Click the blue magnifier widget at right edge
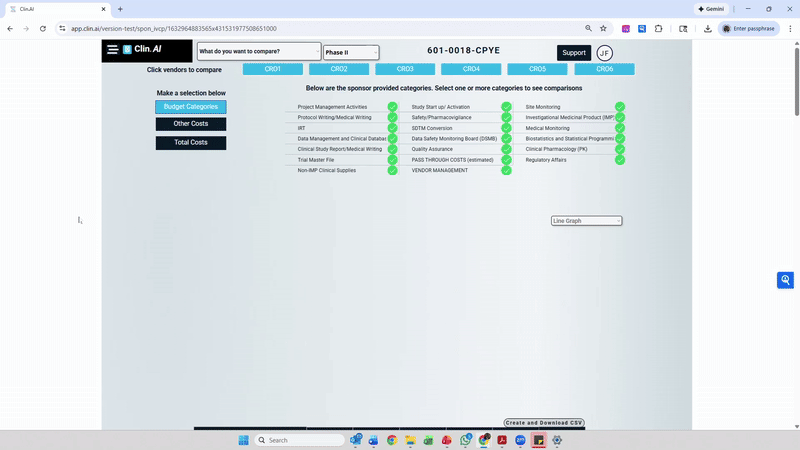 tap(785, 280)
